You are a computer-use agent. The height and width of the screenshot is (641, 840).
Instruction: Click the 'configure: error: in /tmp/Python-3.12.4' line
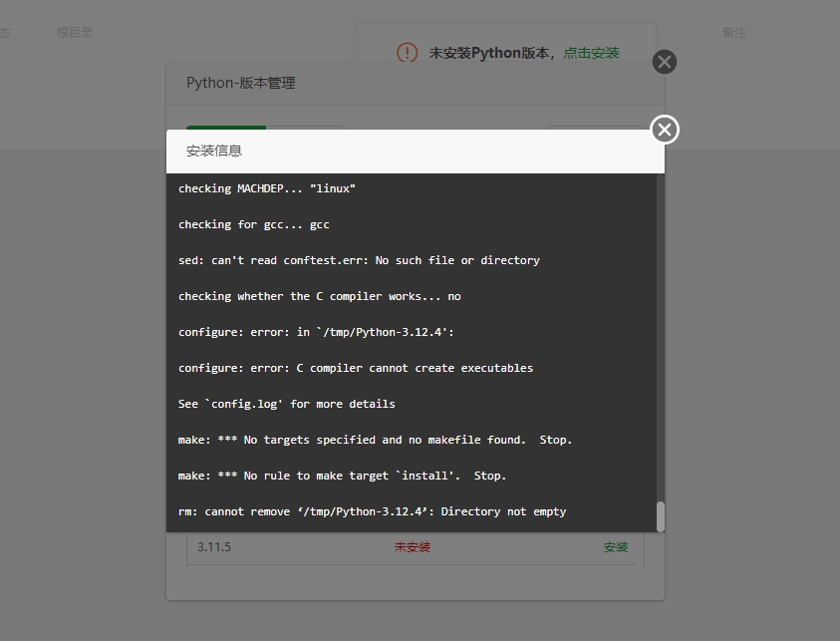(x=316, y=332)
